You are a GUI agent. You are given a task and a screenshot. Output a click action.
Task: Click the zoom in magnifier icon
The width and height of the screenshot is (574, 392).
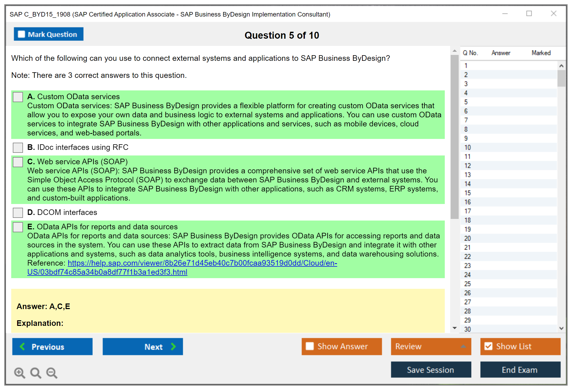19,373
